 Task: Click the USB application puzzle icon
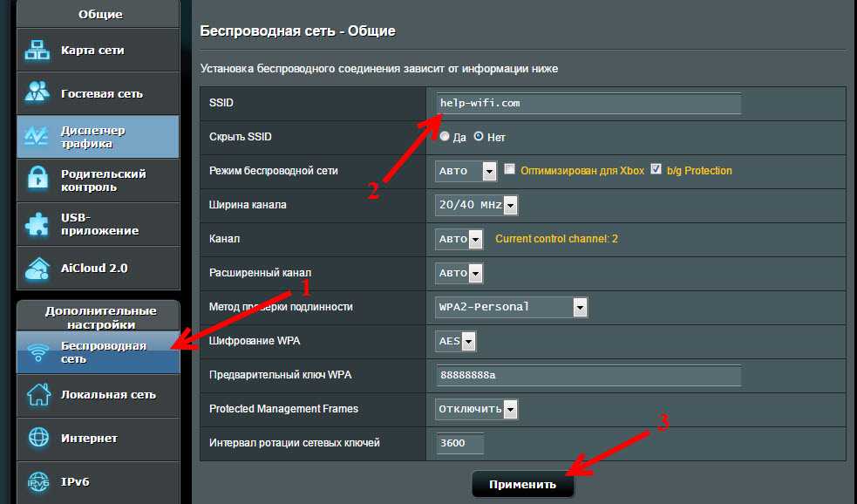click(x=38, y=224)
